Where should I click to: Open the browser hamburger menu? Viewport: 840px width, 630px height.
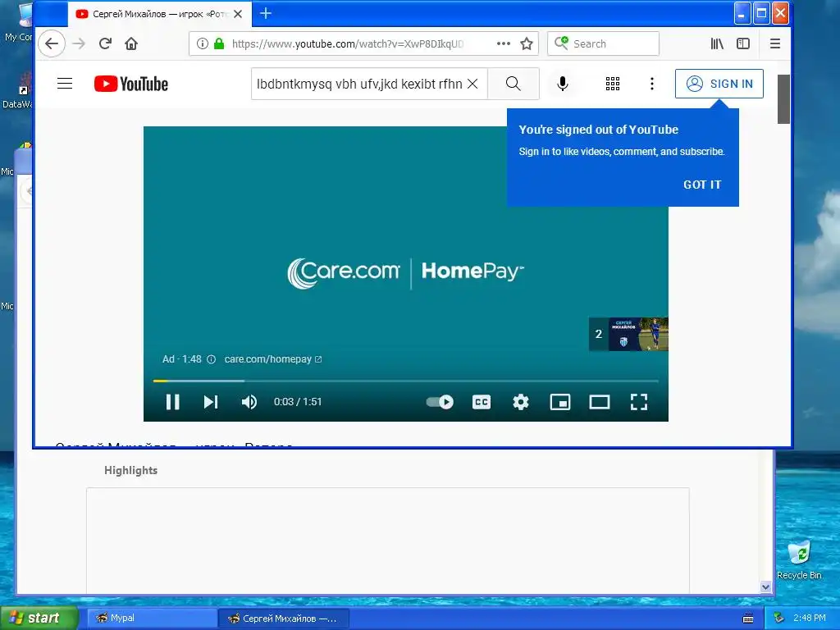click(774, 44)
